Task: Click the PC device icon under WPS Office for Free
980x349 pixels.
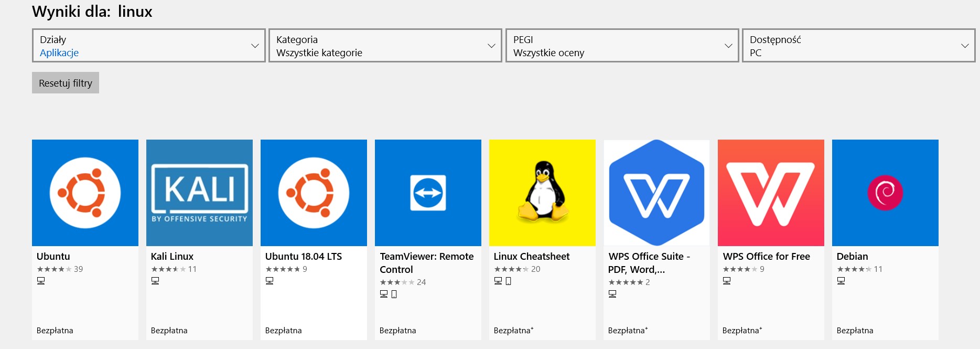Action: [x=727, y=281]
